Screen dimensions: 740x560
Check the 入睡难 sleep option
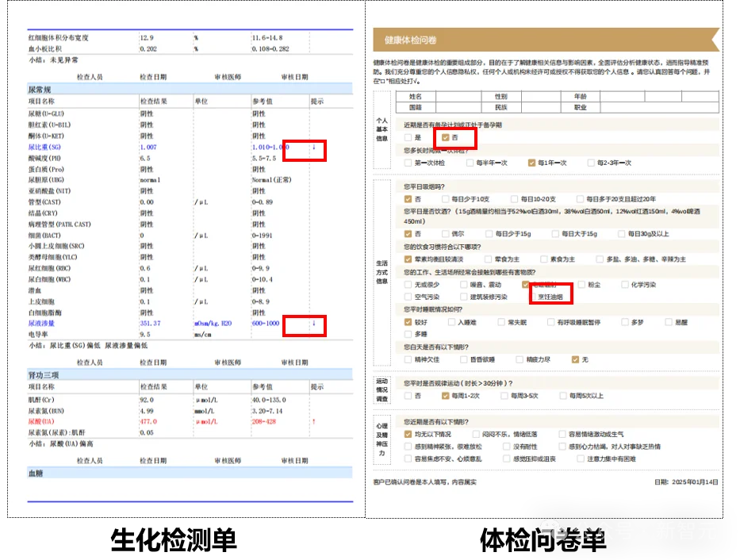(451, 322)
